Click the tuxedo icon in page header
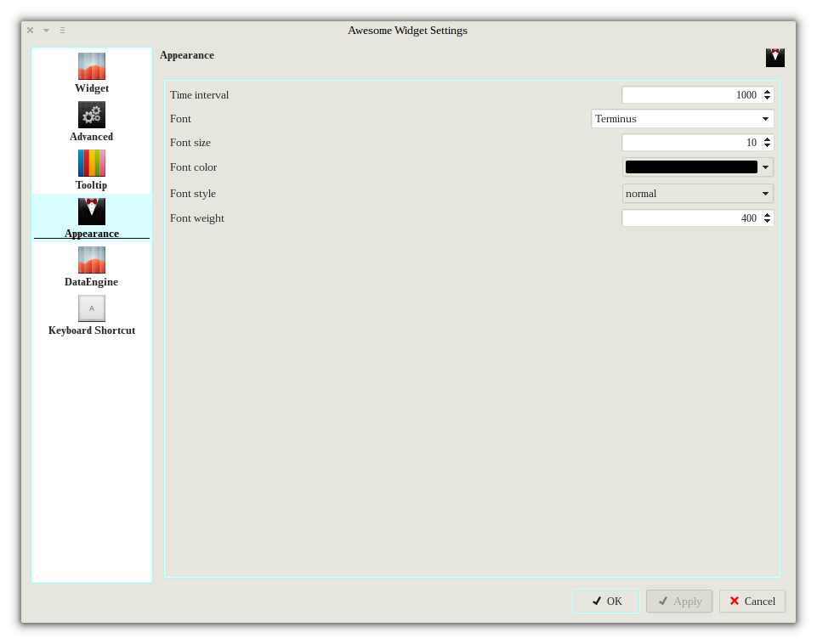This screenshot has height=644, width=817. point(774,58)
